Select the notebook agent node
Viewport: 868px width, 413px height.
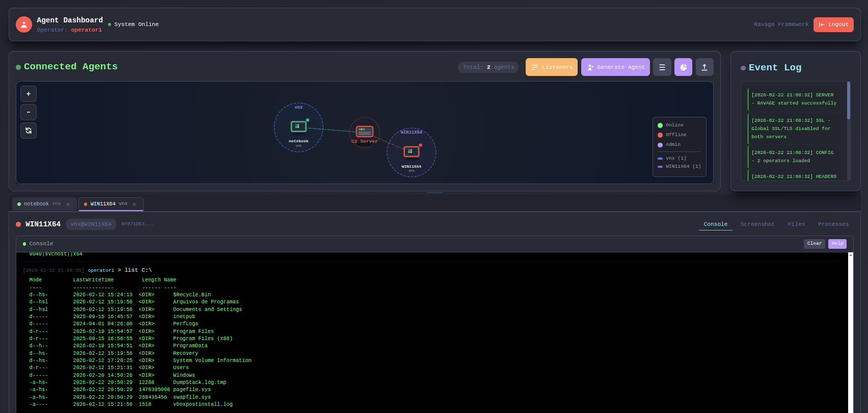point(299,126)
